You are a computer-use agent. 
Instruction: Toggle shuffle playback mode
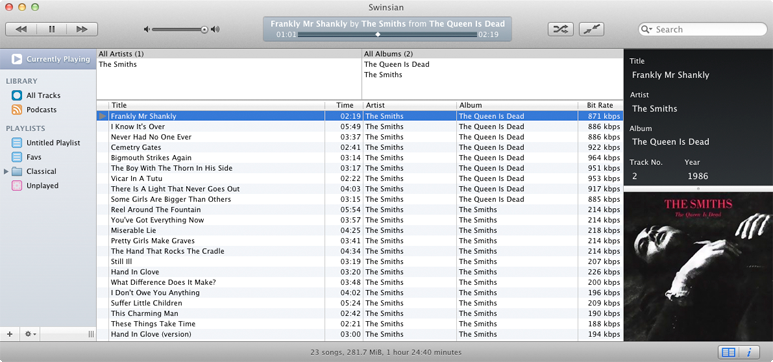coord(560,29)
